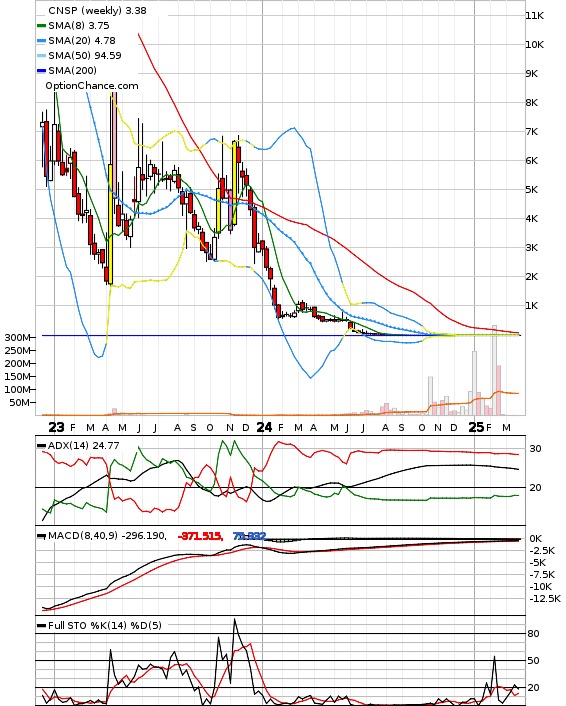Click the tall yellow candlestick in April 2023
Screen dimensions: 566x706
[110, 224]
